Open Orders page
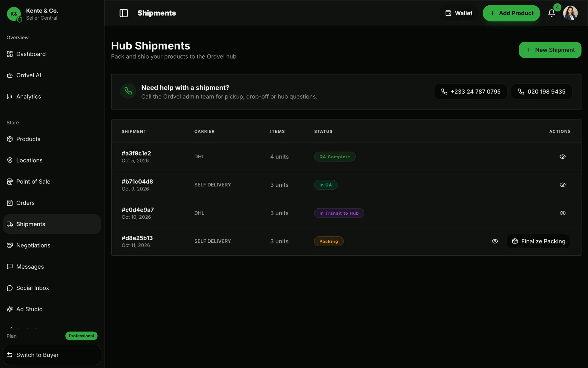 (52, 203)
